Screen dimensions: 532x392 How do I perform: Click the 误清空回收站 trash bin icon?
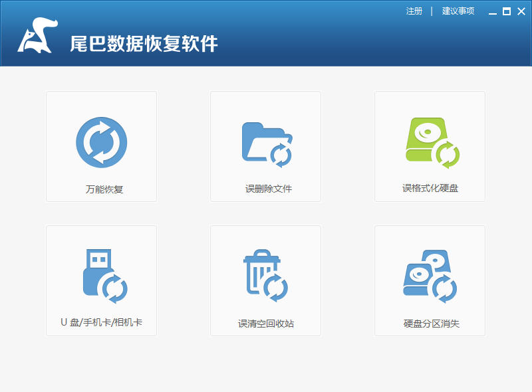pos(265,276)
